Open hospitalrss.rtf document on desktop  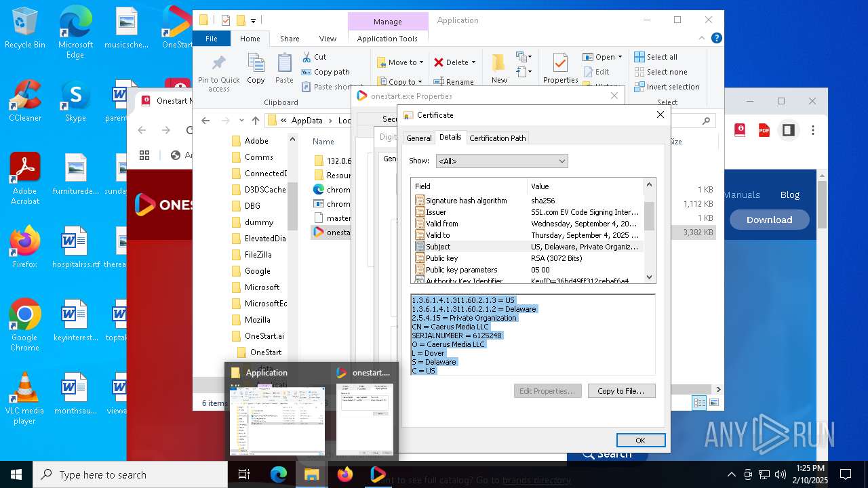(75, 247)
